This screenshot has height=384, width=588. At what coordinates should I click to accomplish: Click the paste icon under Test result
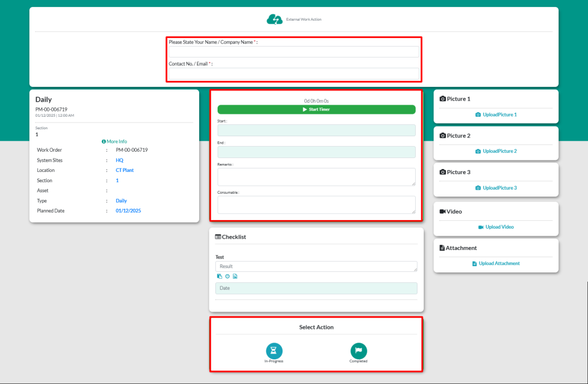(x=219, y=277)
